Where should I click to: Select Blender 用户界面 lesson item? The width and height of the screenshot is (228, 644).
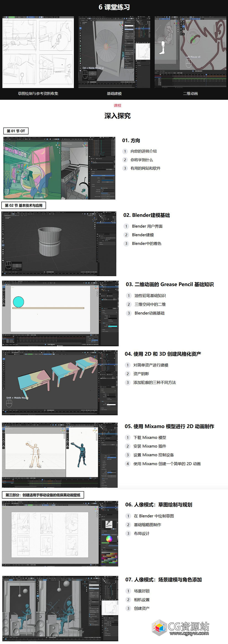point(147,226)
